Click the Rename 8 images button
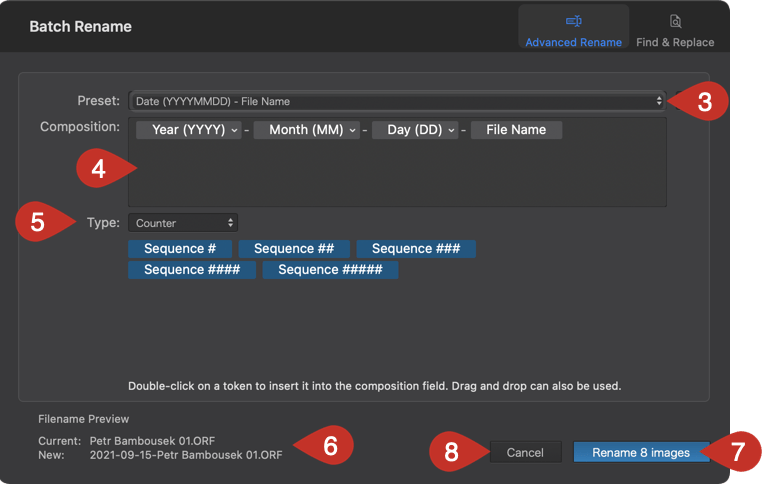Screen dimensions: 762x484 641,452
